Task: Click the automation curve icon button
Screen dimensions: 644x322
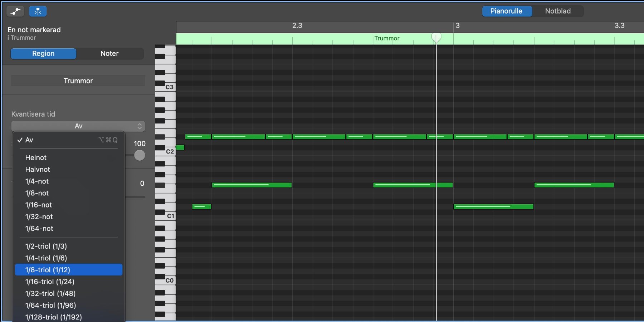Action: point(15,11)
